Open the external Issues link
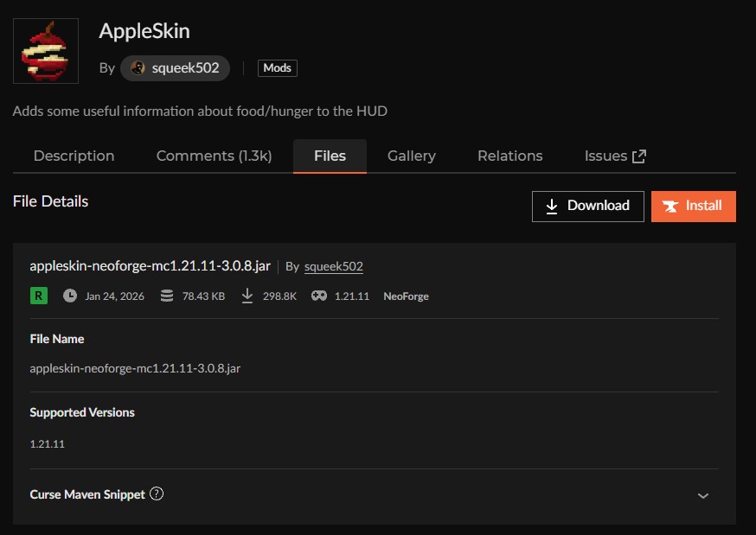 (x=605, y=156)
